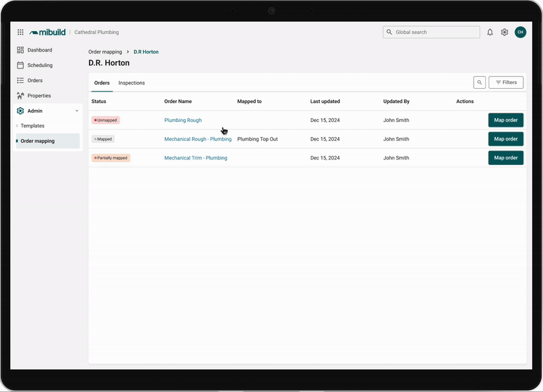
Task: Click the Mapped status badge
Action: [x=103, y=139]
